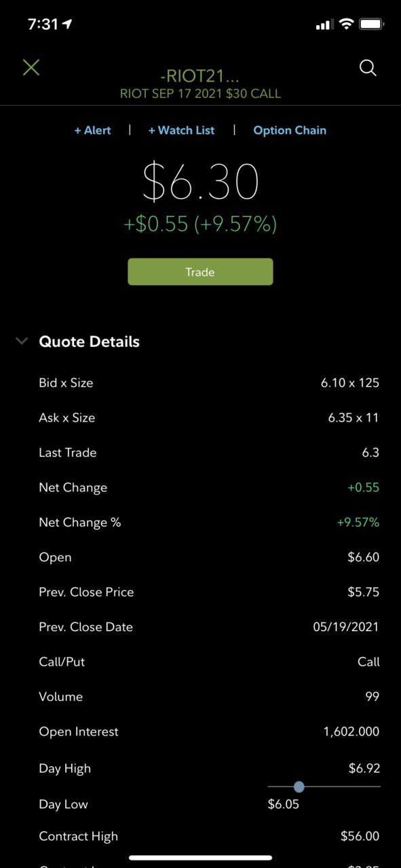Select the Open Interest row
The height and width of the screenshot is (868, 401).
tap(209, 732)
